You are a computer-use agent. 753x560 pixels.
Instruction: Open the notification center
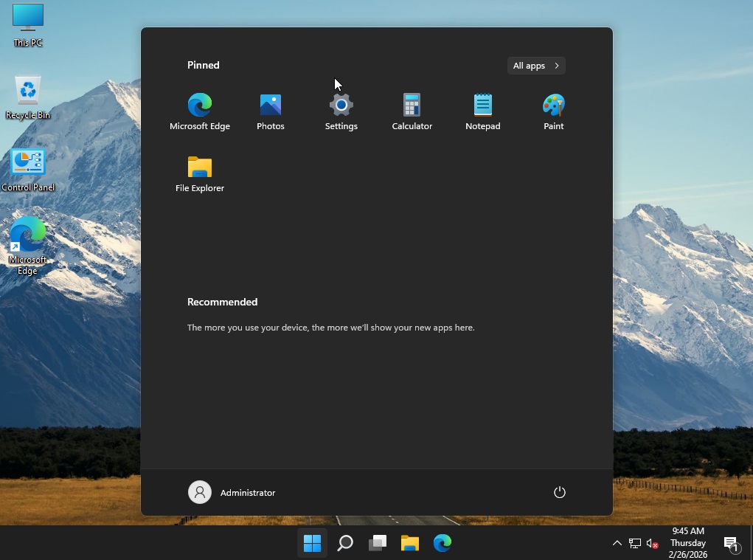click(x=732, y=544)
